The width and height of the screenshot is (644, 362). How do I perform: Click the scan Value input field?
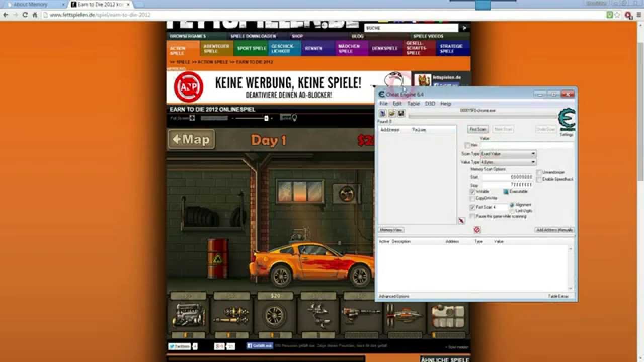coord(527,145)
